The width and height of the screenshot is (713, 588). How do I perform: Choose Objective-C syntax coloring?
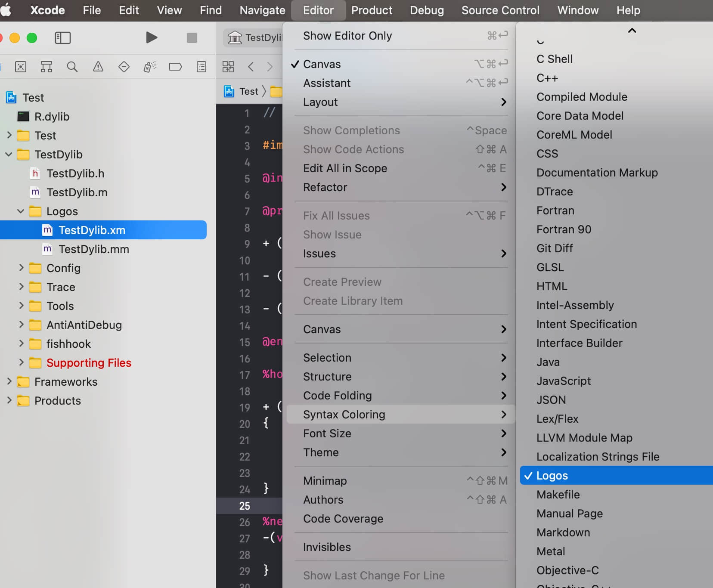click(x=617, y=570)
